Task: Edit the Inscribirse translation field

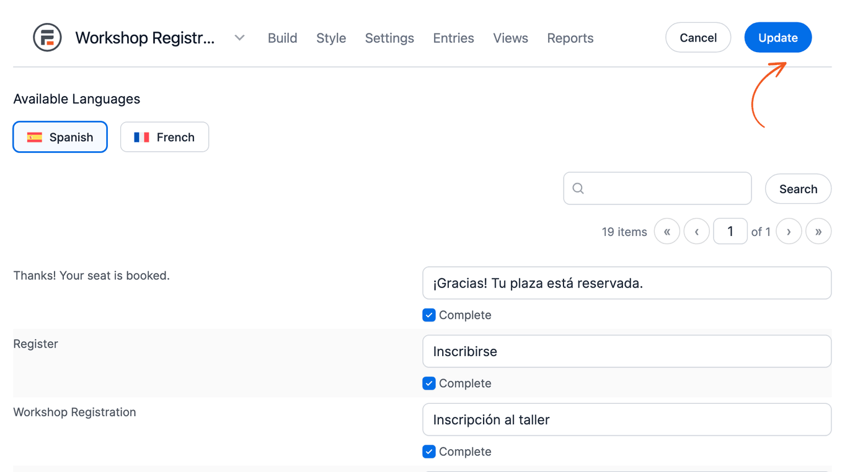Action: (627, 351)
